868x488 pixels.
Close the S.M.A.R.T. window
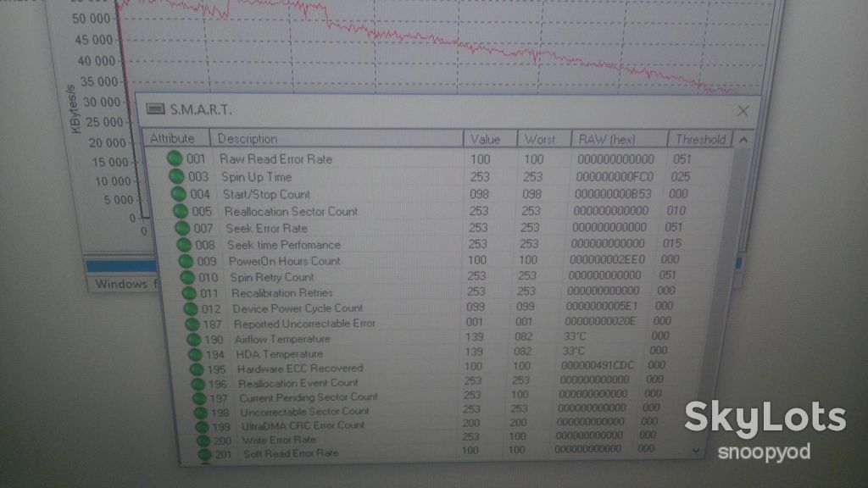(x=743, y=111)
